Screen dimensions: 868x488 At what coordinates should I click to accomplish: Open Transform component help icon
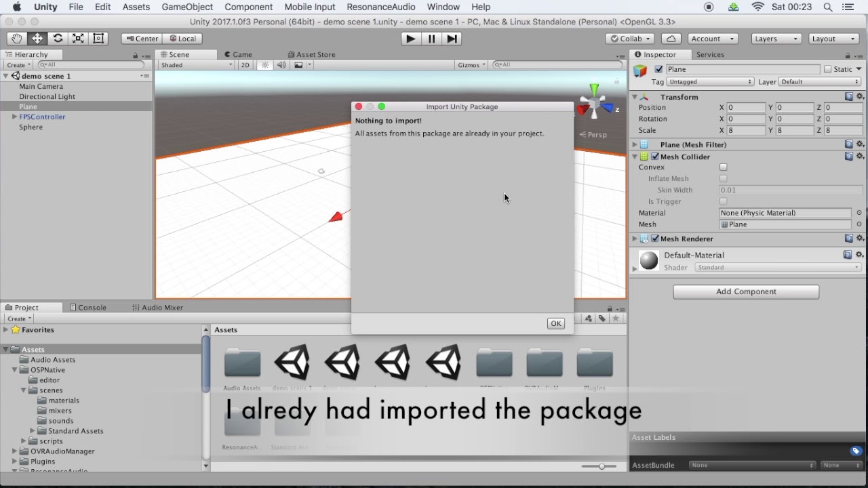click(848, 97)
